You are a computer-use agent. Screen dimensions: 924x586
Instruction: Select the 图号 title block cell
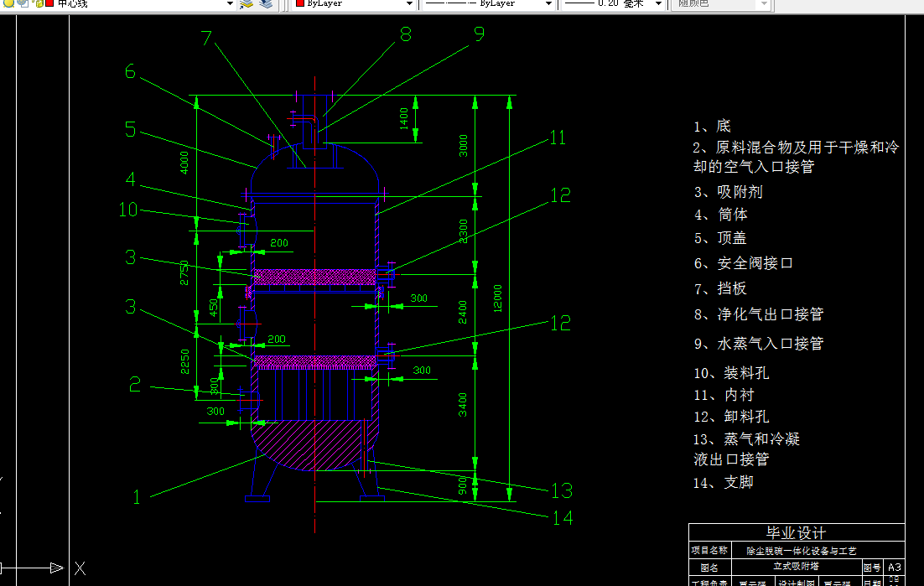(x=872, y=568)
